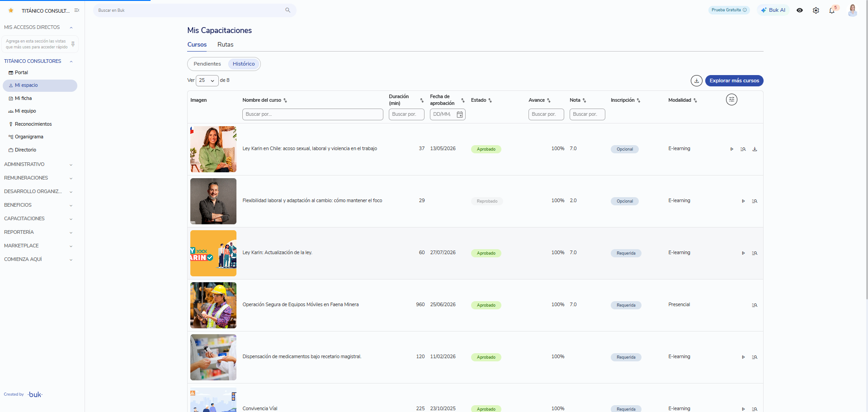Click the star favorite icon beside company name

(x=11, y=10)
